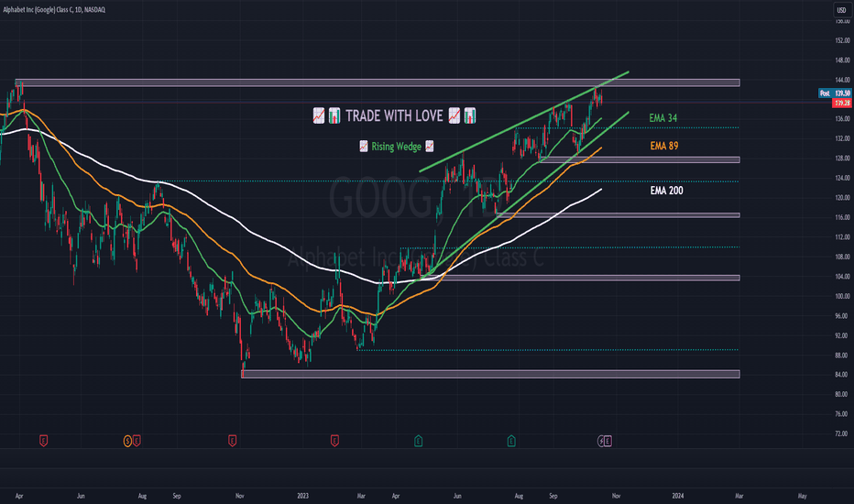Click the orange split 'S' marker near Aug 2022
Image resolution: width=854 pixels, height=504 pixels.
tap(127, 441)
